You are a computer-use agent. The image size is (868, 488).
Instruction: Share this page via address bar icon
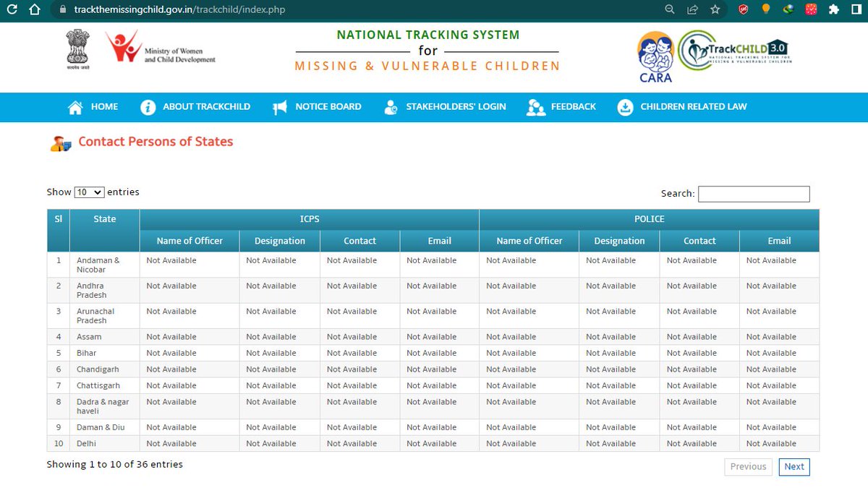click(x=692, y=10)
